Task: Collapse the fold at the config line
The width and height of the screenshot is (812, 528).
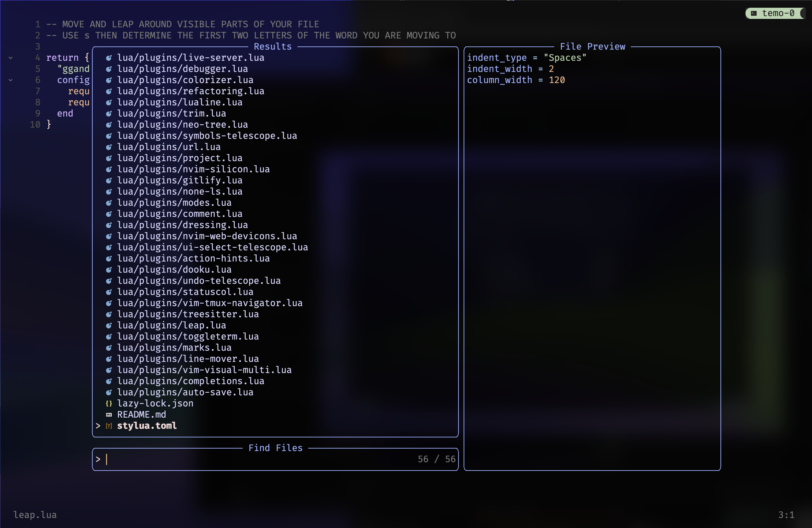Action: (10, 80)
